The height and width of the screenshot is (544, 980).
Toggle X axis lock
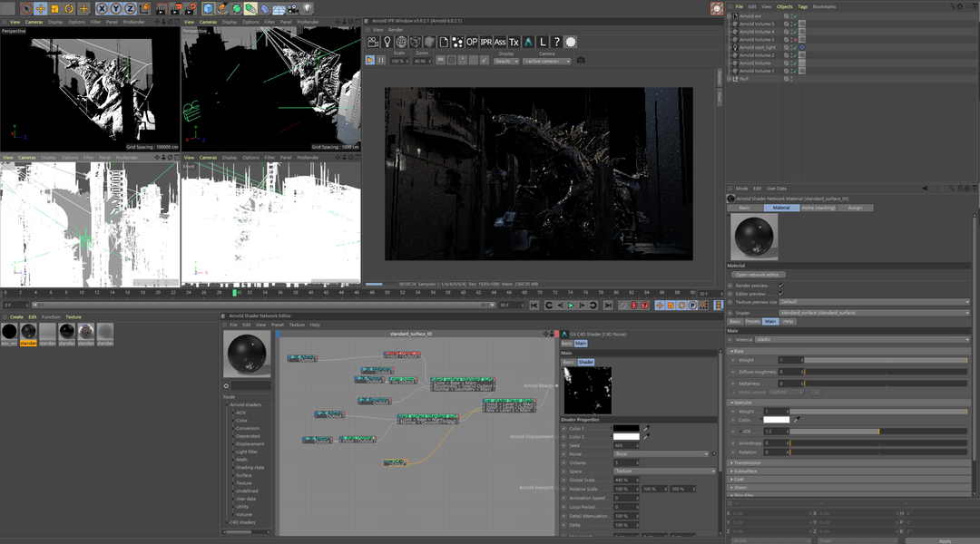click(x=102, y=9)
